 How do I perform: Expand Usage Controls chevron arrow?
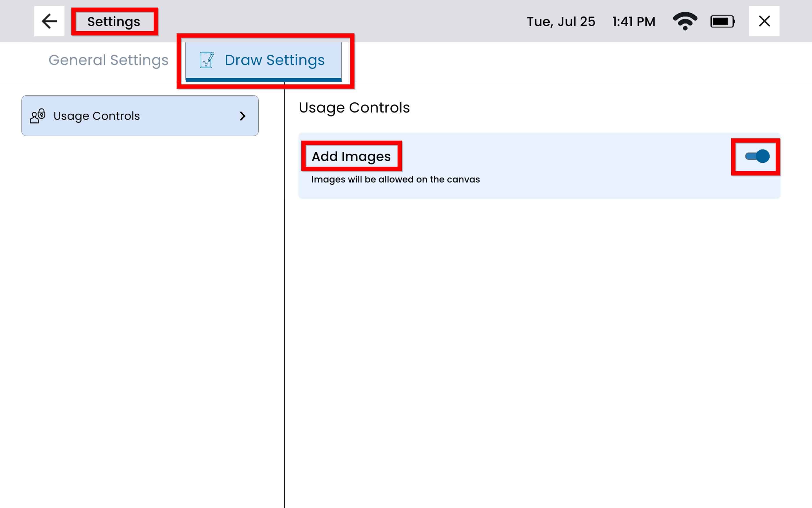pyautogui.click(x=242, y=116)
